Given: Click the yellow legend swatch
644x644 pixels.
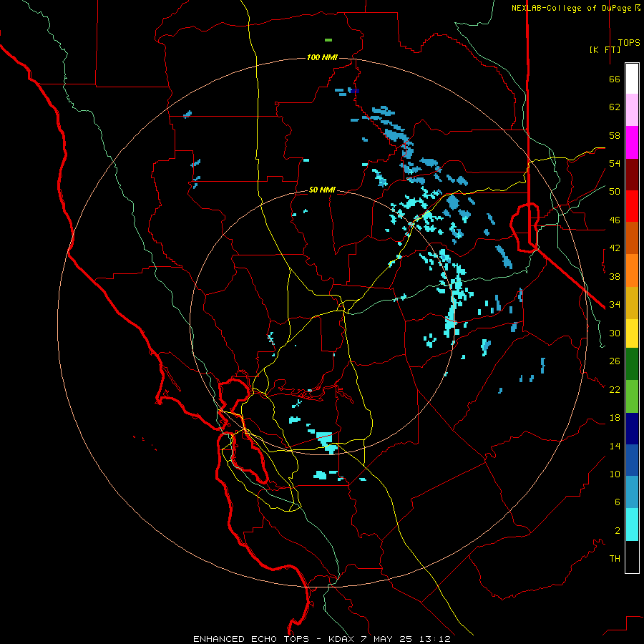Looking at the screenshot, I should (632, 333).
